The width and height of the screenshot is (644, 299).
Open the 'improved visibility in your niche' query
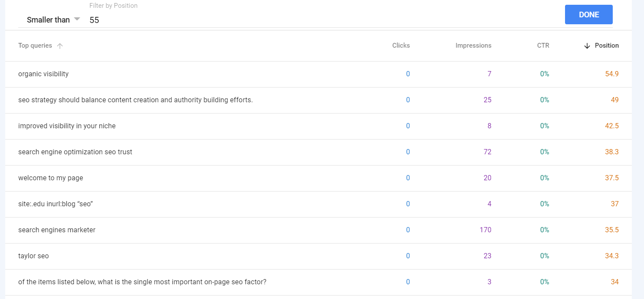[67, 126]
